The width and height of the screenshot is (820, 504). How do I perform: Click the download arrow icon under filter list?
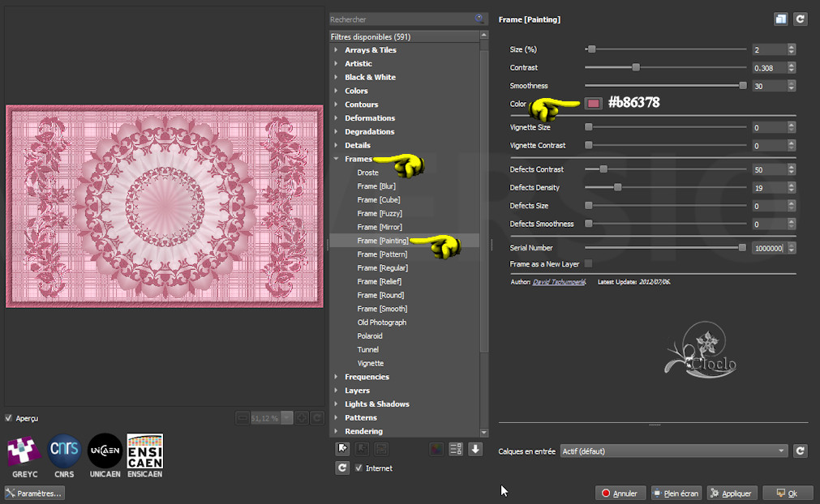point(475,449)
